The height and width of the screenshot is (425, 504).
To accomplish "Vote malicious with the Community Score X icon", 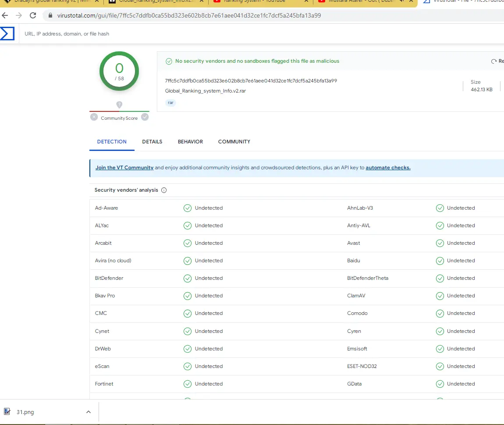I will 94,117.
